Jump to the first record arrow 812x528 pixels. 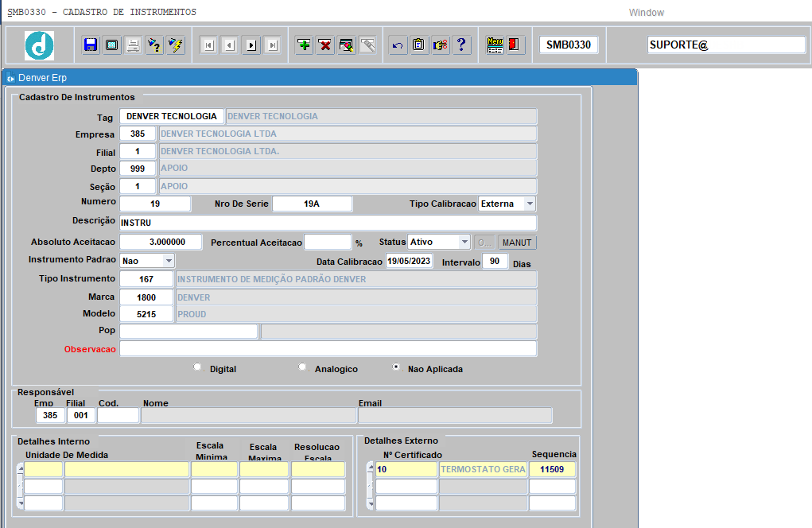click(208, 45)
